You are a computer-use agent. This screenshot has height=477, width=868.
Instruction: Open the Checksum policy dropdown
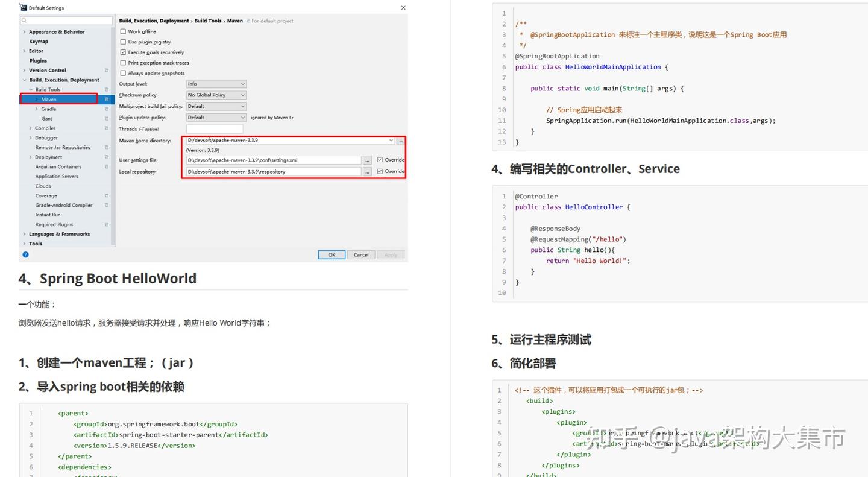(x=216, y=95)
